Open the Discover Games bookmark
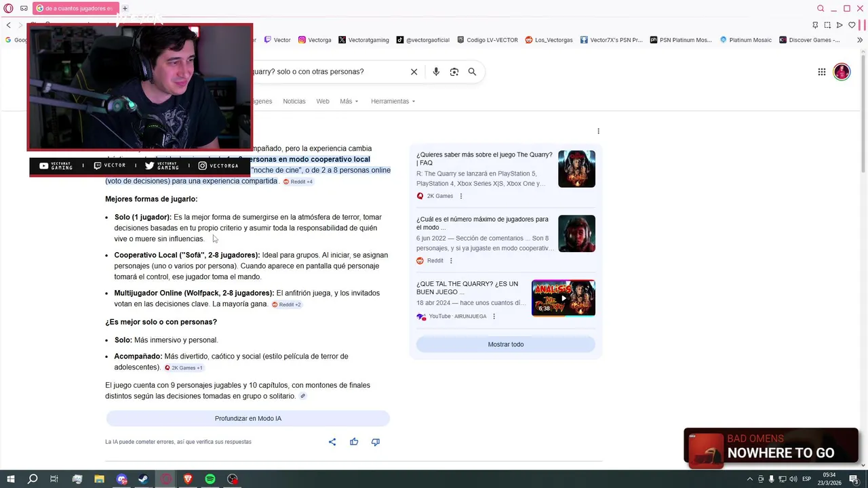The width and height of the screenshot is (868, 488). click(810, 40)
